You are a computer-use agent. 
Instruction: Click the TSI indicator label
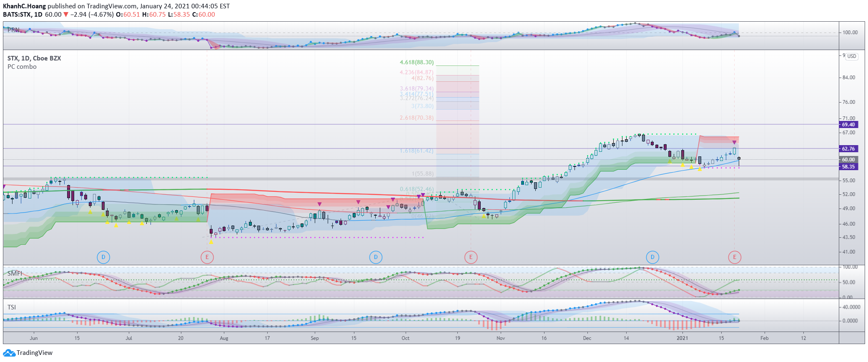(x=12, y=307)
